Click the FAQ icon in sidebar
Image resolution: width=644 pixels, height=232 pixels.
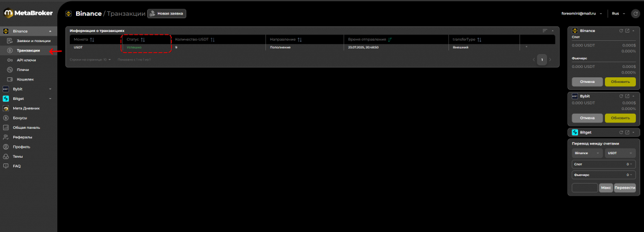(6, 167)
